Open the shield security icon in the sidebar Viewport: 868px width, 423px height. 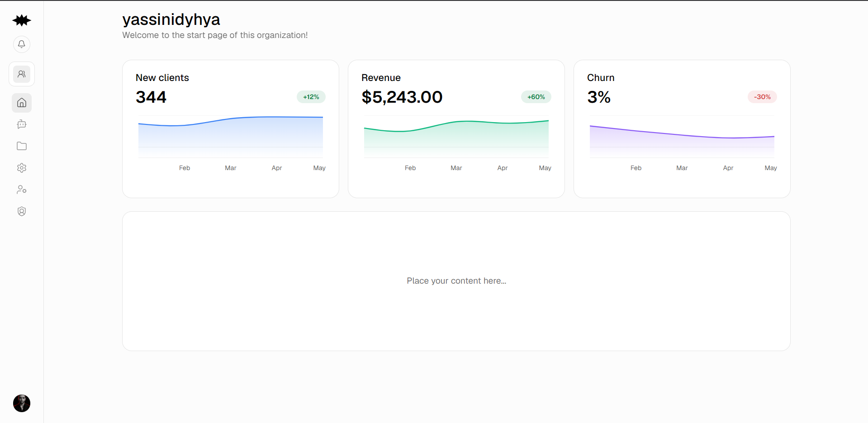pyautogui.click(x=22, y=211)
